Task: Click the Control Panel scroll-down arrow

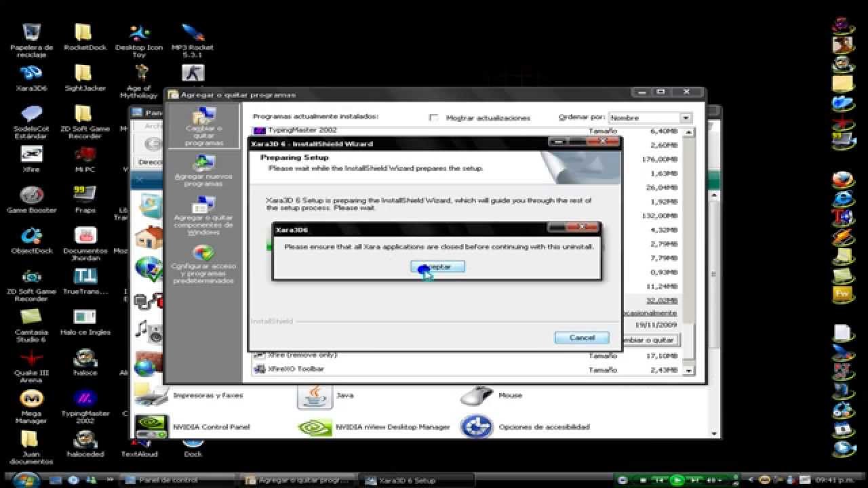Action: point(714,433)
